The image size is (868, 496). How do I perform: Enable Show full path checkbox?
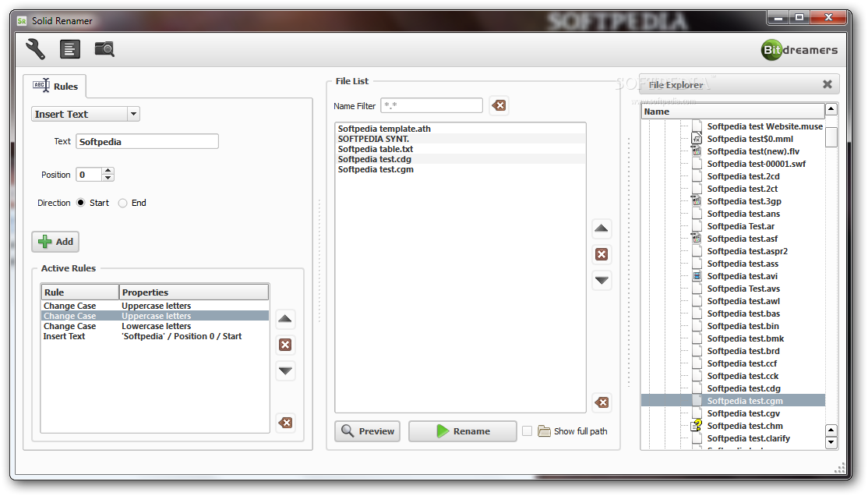click(527, 431)
